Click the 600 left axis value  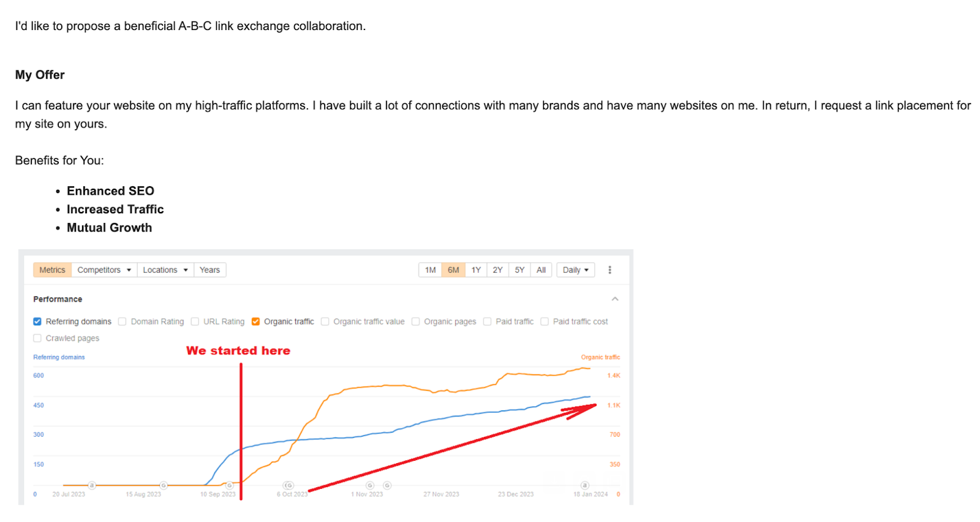(39, 376)
